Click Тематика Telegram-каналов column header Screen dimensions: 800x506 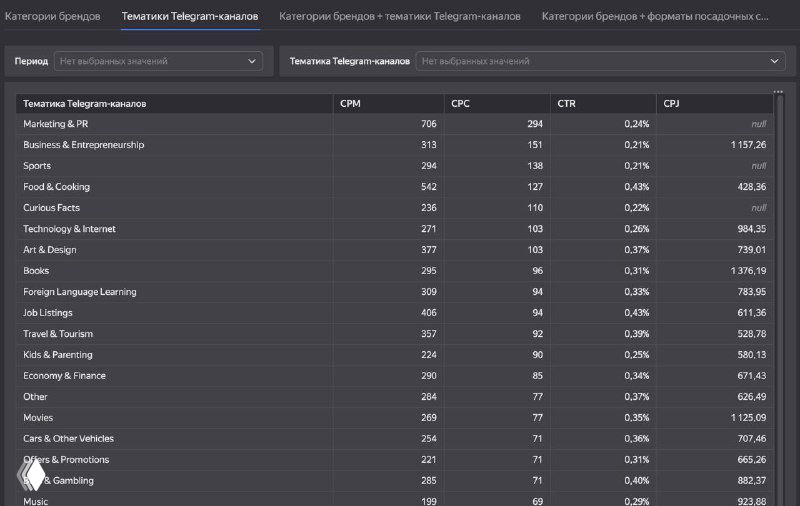pos(86,103)
